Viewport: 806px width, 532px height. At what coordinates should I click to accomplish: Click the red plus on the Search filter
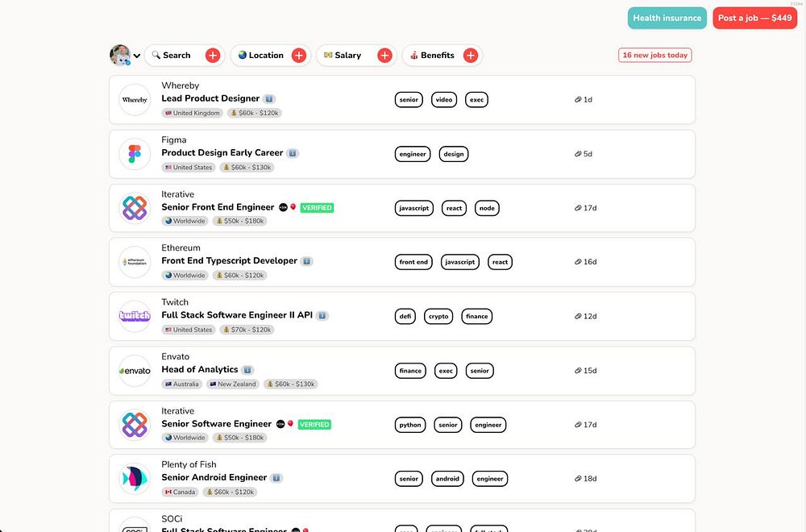click(x=213, y=56)
